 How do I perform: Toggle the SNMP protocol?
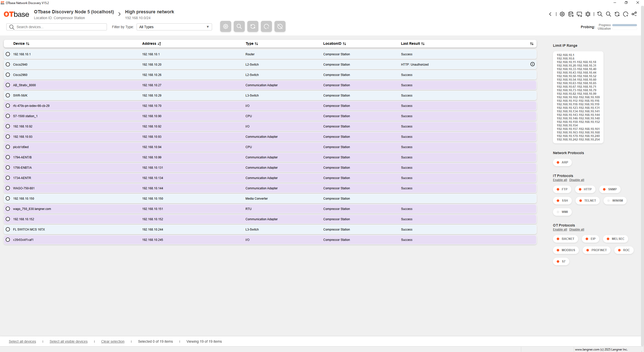[610, 189]
